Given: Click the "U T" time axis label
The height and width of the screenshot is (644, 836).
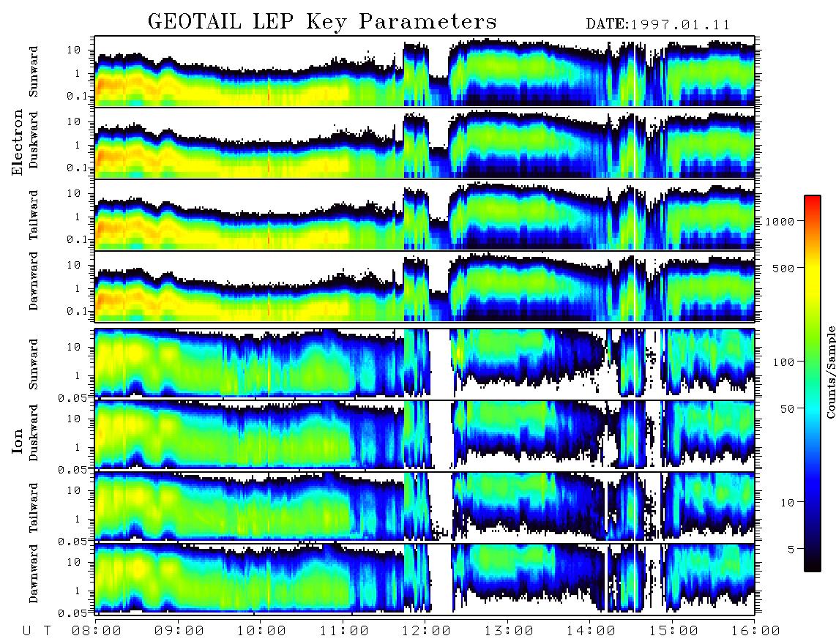Looking at the screenshot, I should click(x=37, y=631).
